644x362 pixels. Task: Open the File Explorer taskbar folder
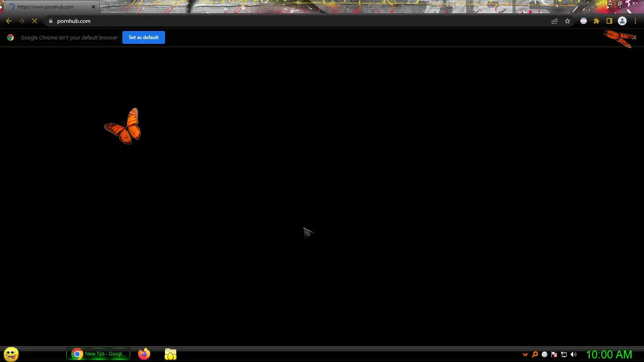171,354
